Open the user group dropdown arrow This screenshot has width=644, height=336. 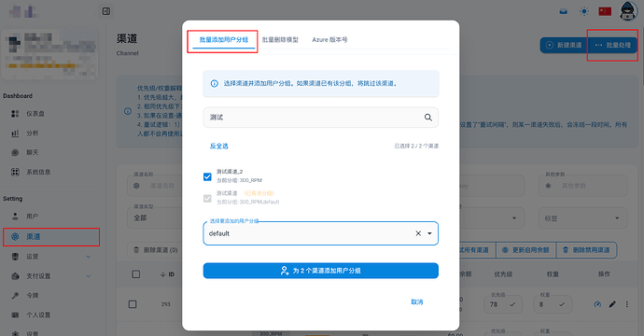click(429, 233)
